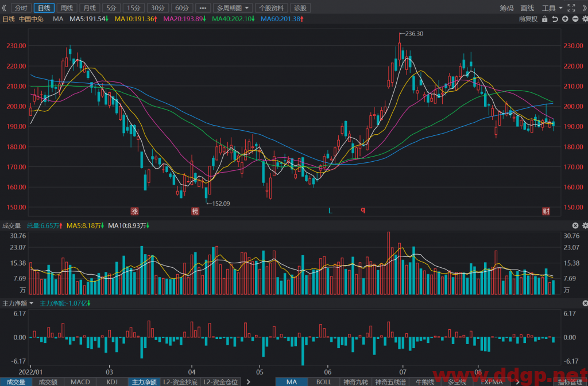Click the 财 event marker

pos(546,211)
